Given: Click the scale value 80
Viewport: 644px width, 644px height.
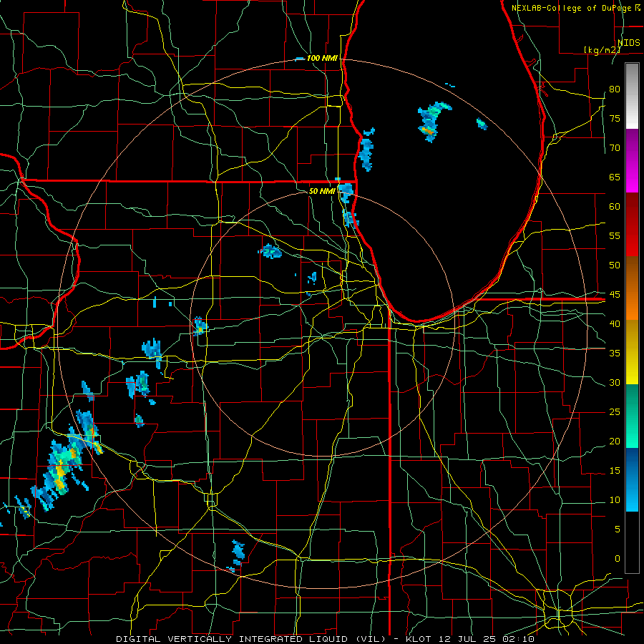Looking at the screenshot, I should click(615, 89).
